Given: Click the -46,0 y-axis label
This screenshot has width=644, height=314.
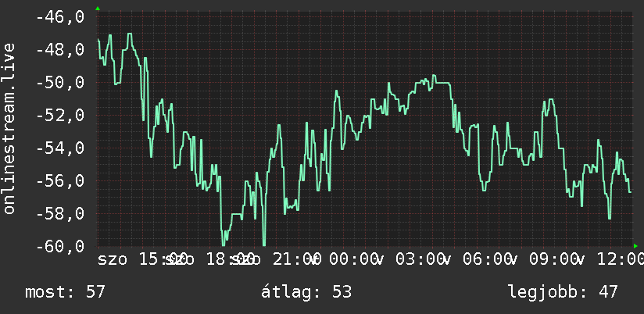Looking at the screenshot, I should (x=60, y=17).
